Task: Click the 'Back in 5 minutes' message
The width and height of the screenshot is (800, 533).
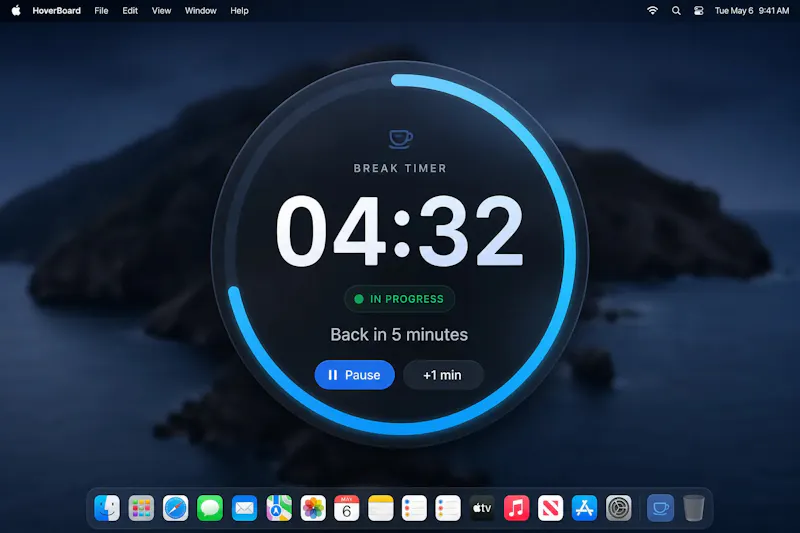Action: coord(399,335)
